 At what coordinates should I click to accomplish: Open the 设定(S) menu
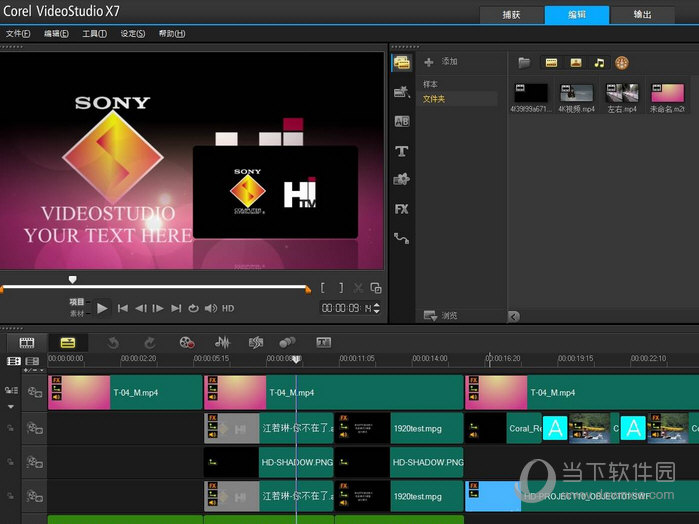click(x=133, y=33)
